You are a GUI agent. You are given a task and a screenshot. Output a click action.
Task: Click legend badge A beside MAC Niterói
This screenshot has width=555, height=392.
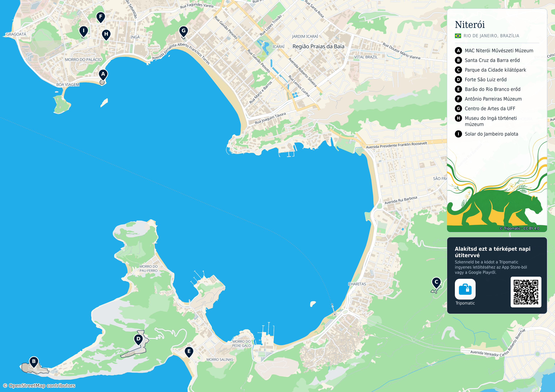[x=458, y=51]
